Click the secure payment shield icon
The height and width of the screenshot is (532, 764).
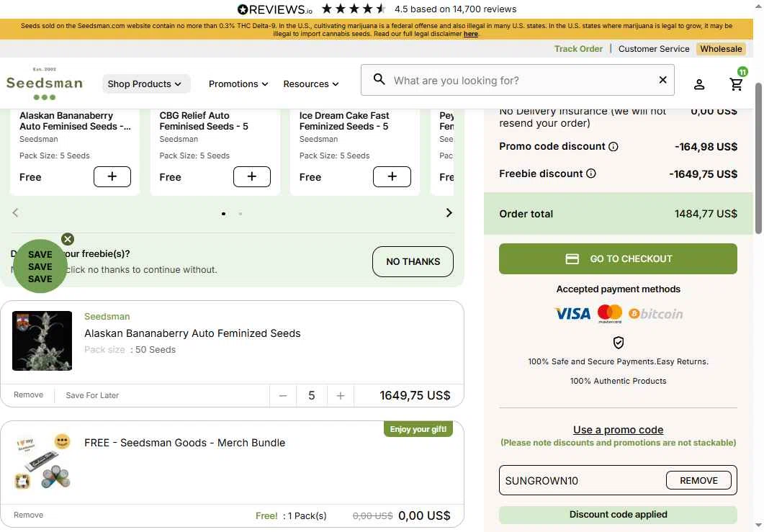[619, 343]
